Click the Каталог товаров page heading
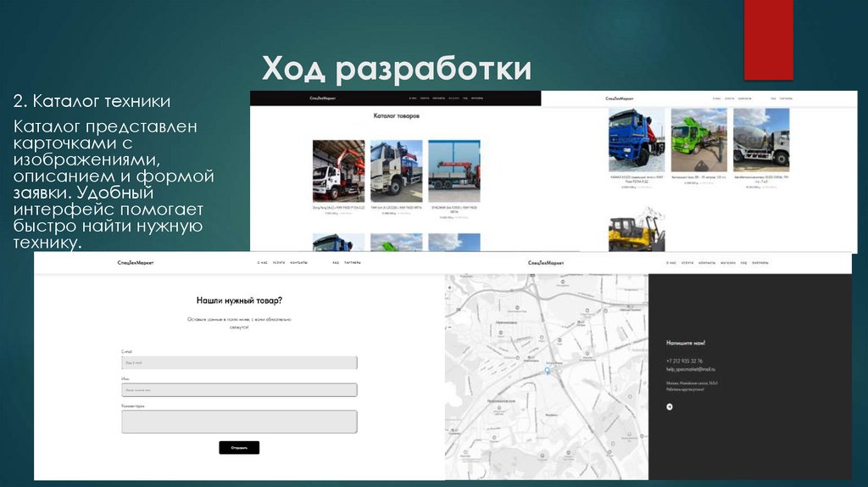Image resolution: width=868 pixels, height=487 pixels. click(x=397, y=115)
